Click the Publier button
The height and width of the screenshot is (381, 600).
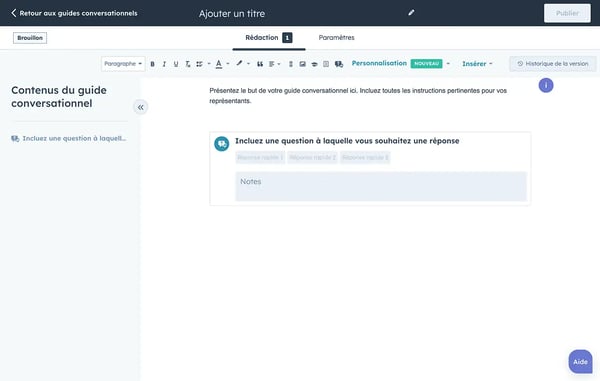[x=567, y=13]
